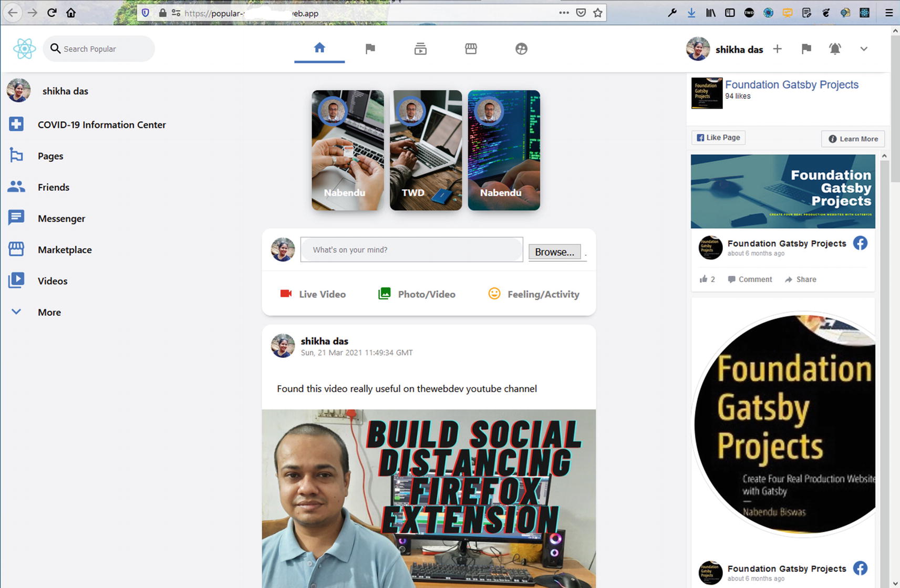The width and height of the screenshot is (900, 588).
Task: Click the Firefox downloads arrow icon
Action: [x=691, y=13]
